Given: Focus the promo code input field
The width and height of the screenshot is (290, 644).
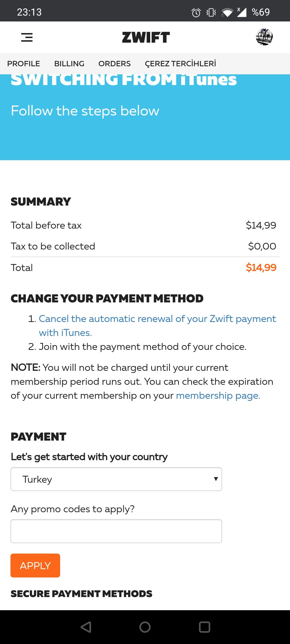Looking at the screenshot, I should point(116,531).
